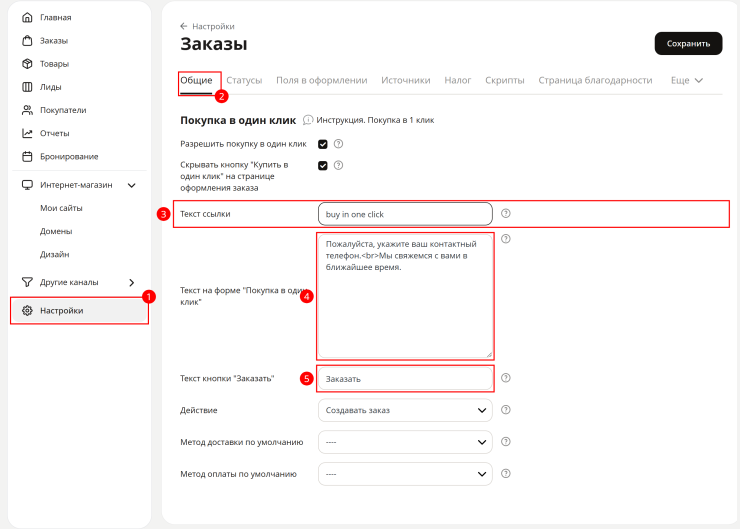Open Отчеты in the sidebar
The image size is (740, 529).
(x=55, y=133)
